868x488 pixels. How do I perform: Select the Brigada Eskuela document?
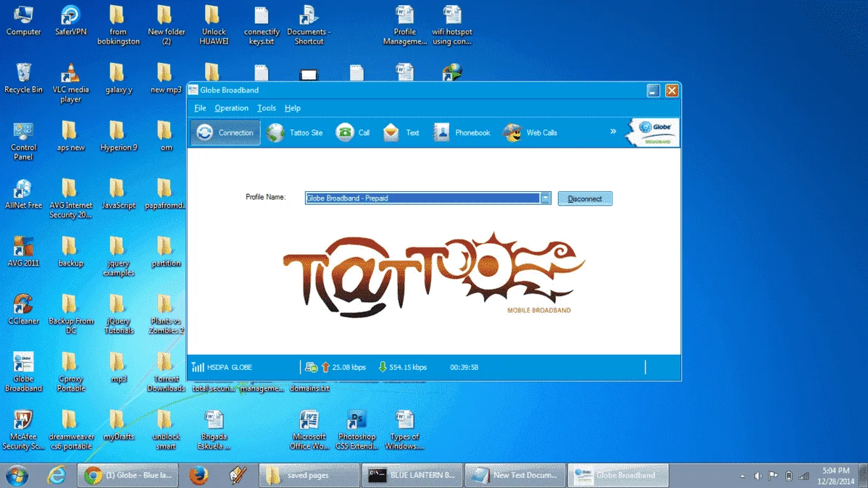tap(214, 429)
